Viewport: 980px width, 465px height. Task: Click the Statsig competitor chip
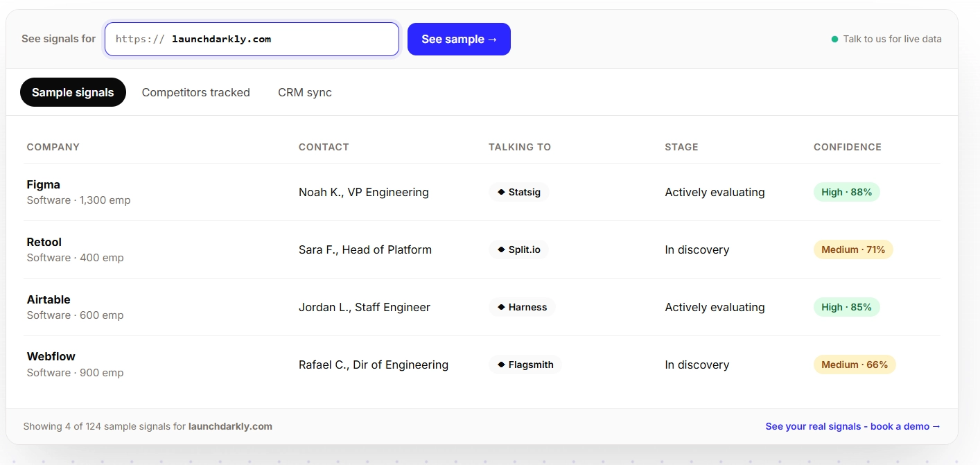[519, 192]
